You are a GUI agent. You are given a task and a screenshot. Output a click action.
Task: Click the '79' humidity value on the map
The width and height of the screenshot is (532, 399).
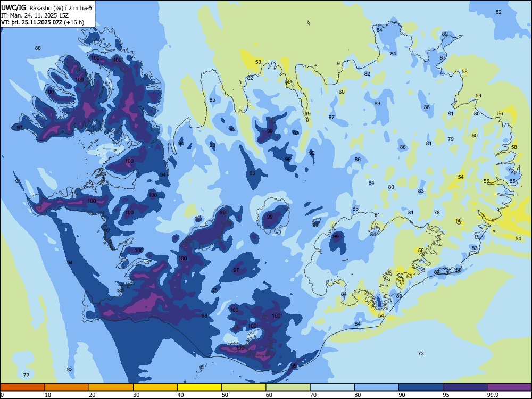[x=451, y=139]
